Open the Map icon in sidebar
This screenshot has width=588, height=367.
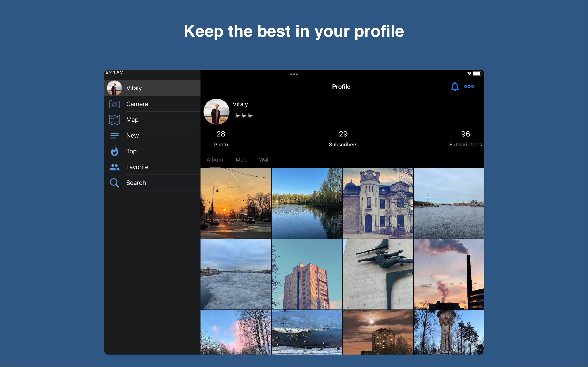[115, 120]
